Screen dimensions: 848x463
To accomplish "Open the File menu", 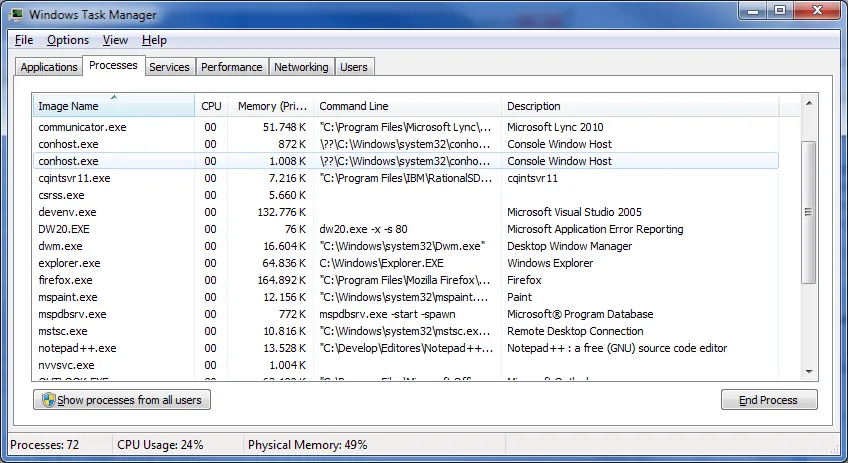I will tap(24, 40).
